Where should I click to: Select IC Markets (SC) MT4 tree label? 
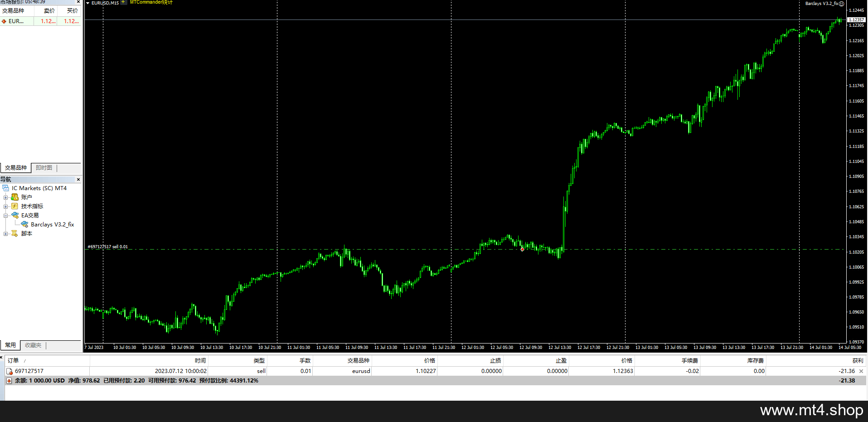39,188
